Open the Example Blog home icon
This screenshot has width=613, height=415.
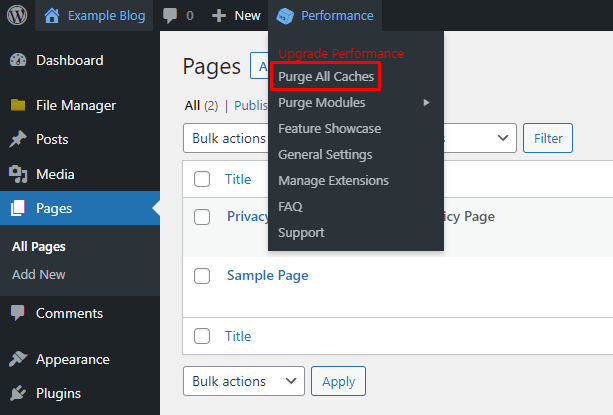[53, 16]
